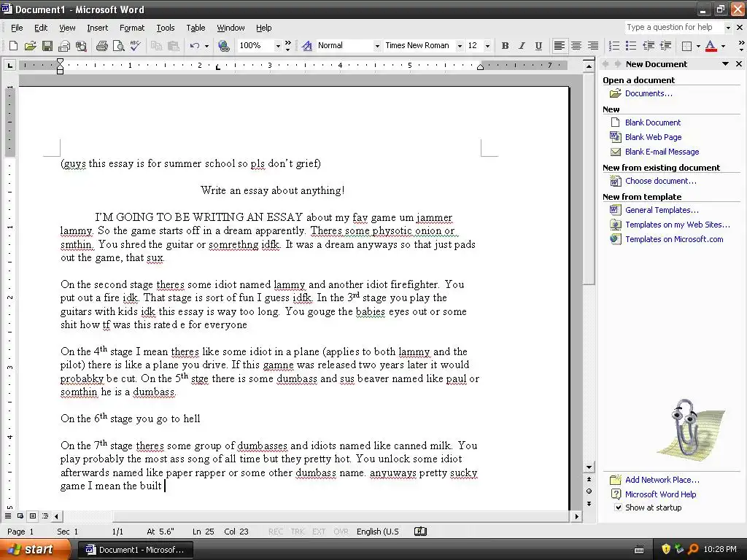Click the Undo arrow icon
Screen dimensions: 747x560
pyautogui.click(x=194, y=46)
